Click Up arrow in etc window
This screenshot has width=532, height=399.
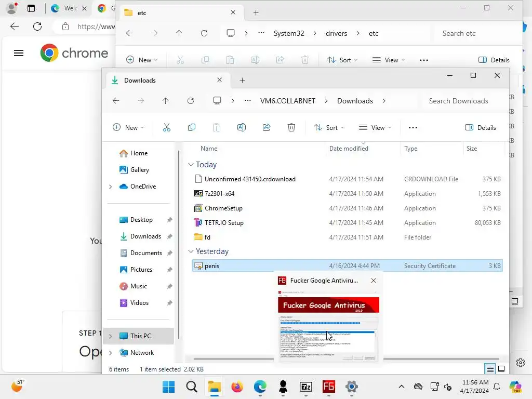pos(179,33)
